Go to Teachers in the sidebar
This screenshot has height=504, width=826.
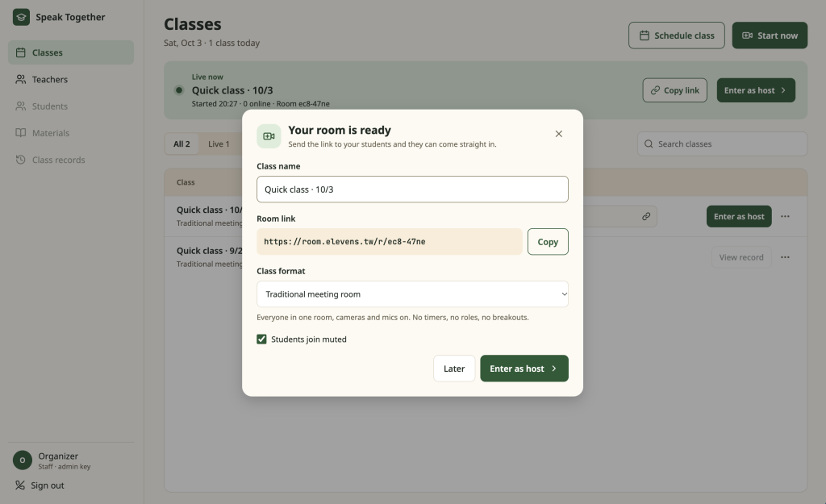point(71,80)
